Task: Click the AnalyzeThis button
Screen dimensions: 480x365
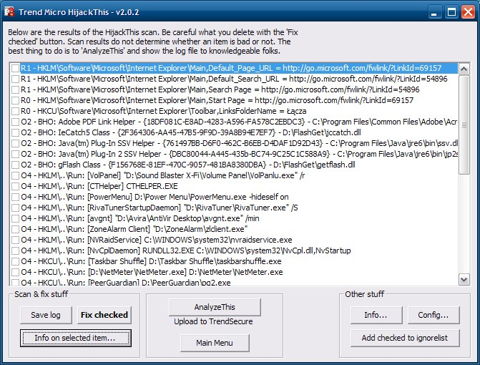Action: click(215, 307)
